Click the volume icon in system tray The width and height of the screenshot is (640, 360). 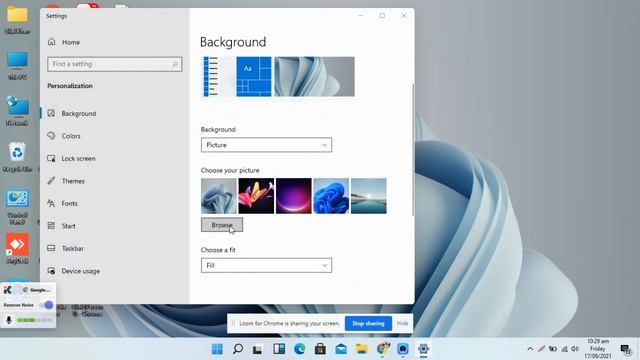click(575, 349)
